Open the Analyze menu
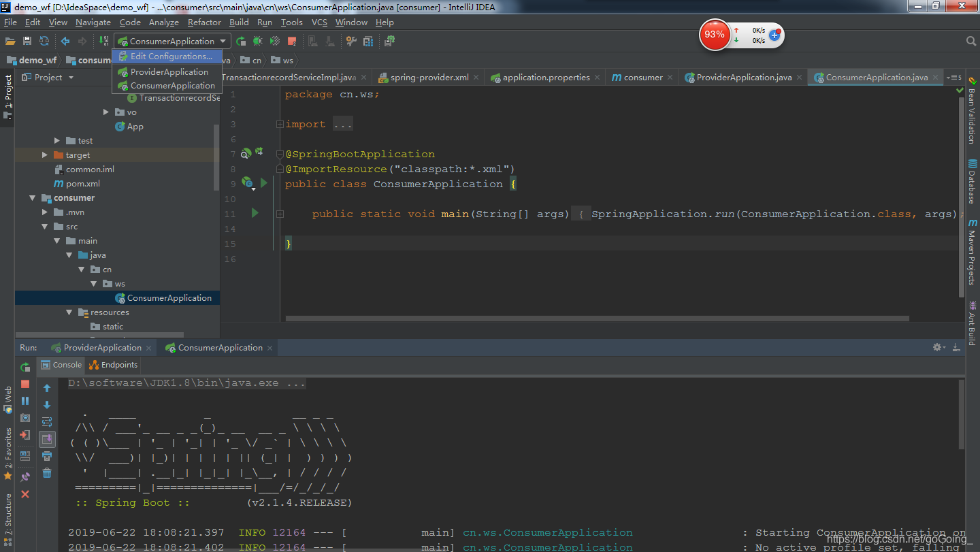 [x=164, y=22]
